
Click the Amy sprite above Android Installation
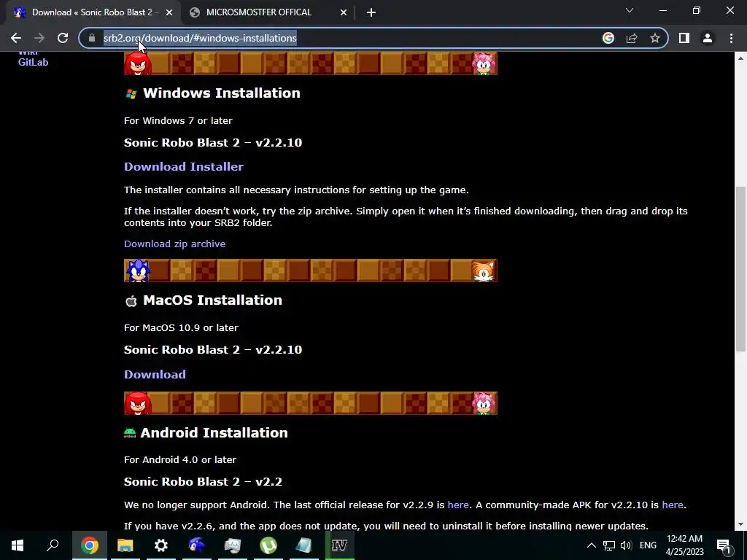484,403
